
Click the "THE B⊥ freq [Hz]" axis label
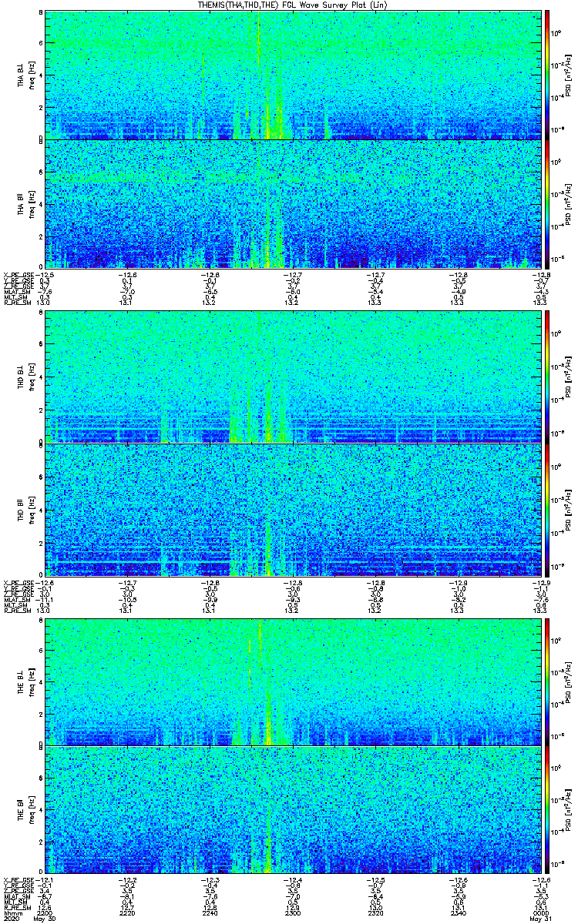pos(27,682)
